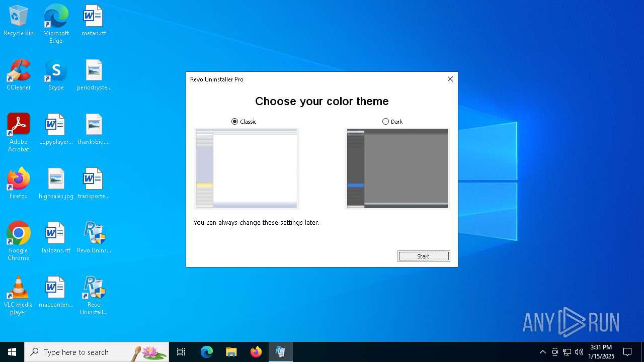644x362 pixels.
Task: Click the Dark theme preview thumbnail
Action: (397, 168)
